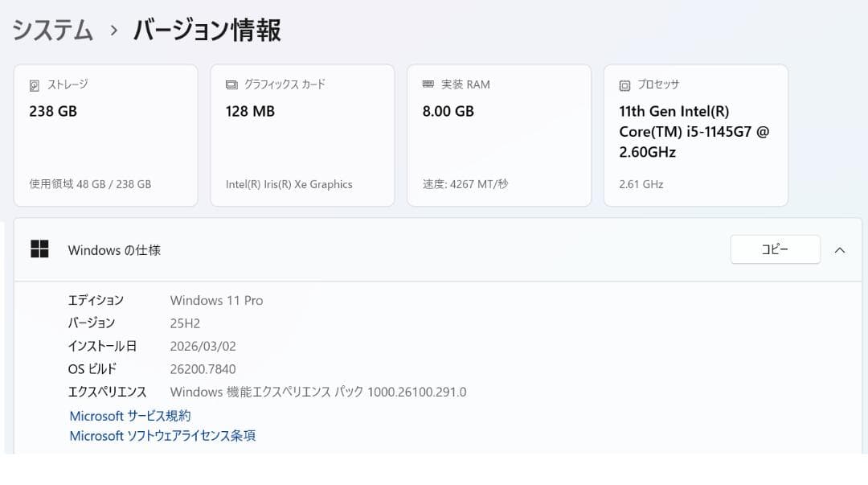Open Microsoft ソフトウェアライセンス条項 link
Image resolution: width=868 pixels, height=485 pixels.
(x=162, y=435)
